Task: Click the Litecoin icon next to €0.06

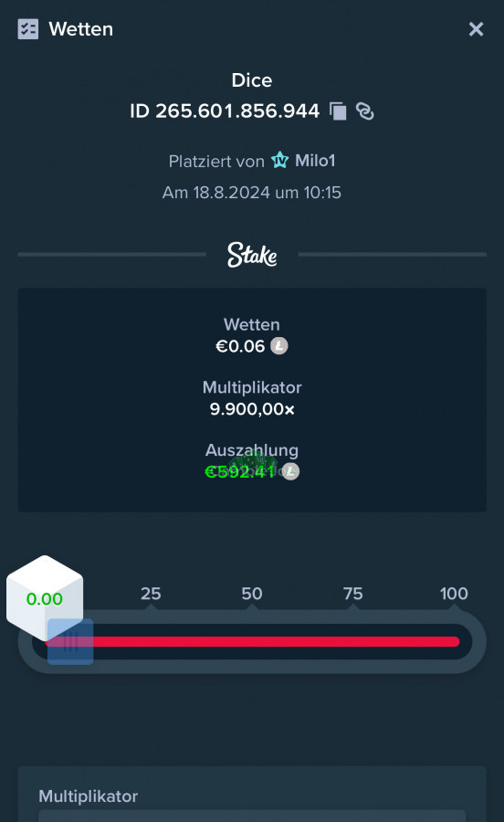Action: [x=279, y=346]
